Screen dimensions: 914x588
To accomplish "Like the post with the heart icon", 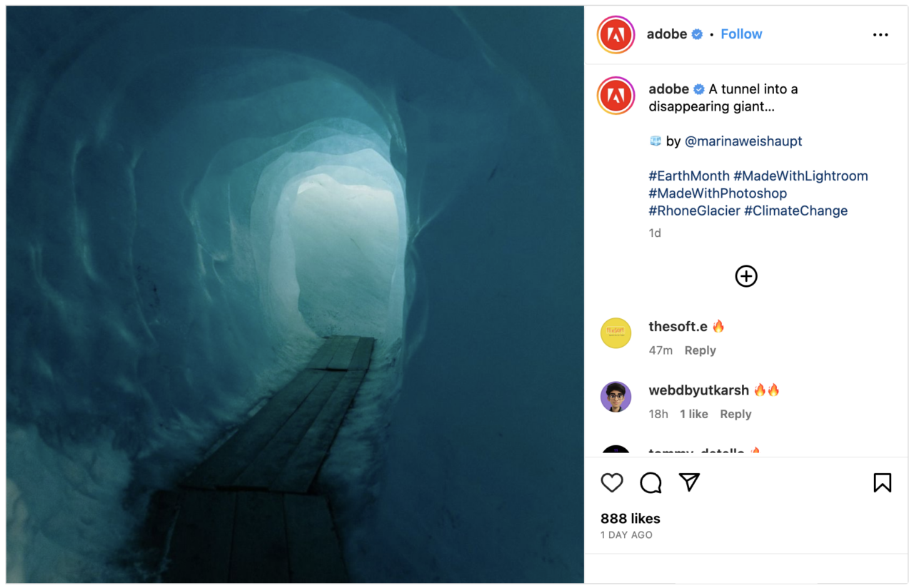I will [x=612, y=483].
